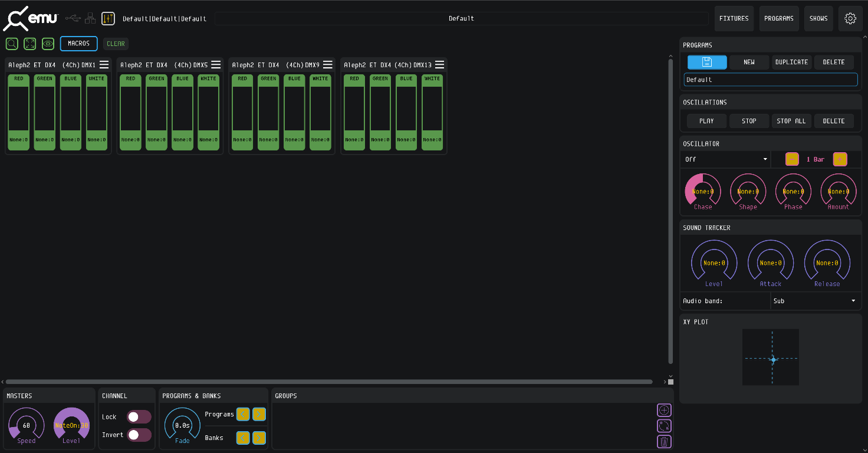Go to previous bank with left arrow
Viewport: 868px width, 453px height.
point(243,438)
